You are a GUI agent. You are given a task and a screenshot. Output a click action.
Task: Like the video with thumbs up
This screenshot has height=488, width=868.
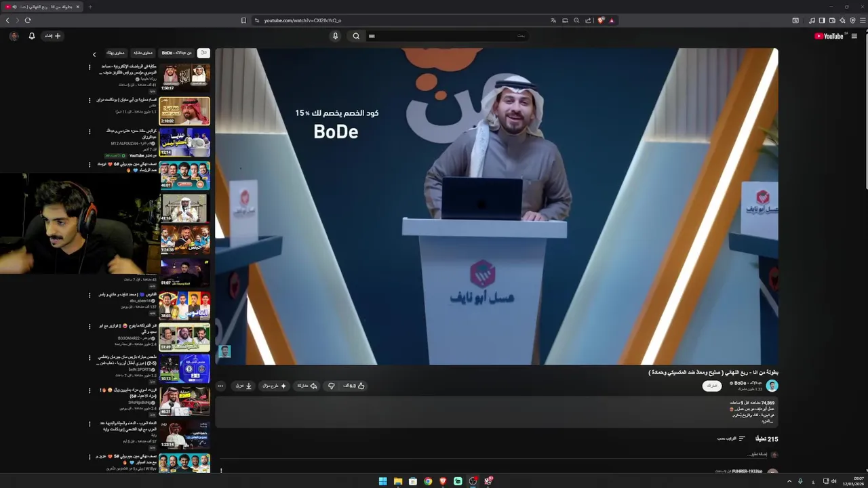355,386
